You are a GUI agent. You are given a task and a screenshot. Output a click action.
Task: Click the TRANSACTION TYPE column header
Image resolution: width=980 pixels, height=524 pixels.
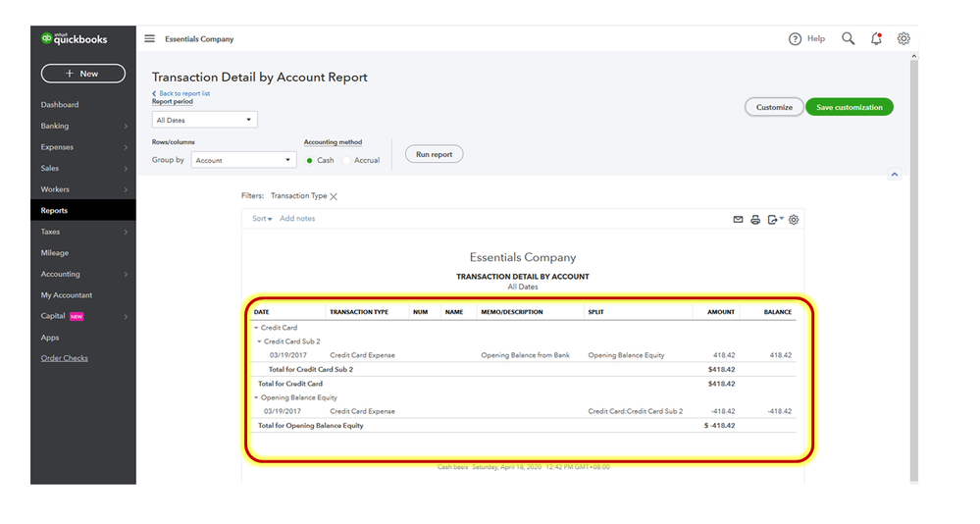tap(359, 312)
